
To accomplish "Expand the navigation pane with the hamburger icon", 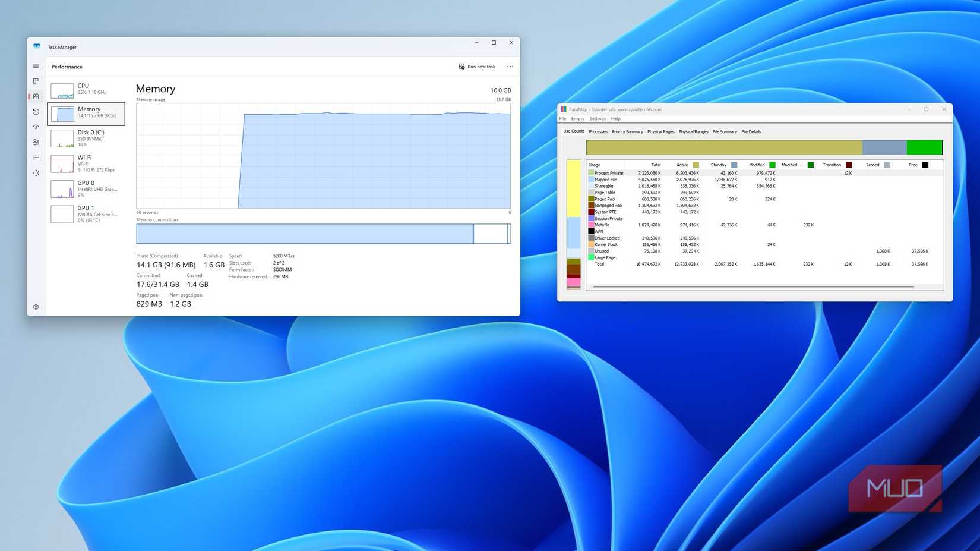I will [36, 66].
